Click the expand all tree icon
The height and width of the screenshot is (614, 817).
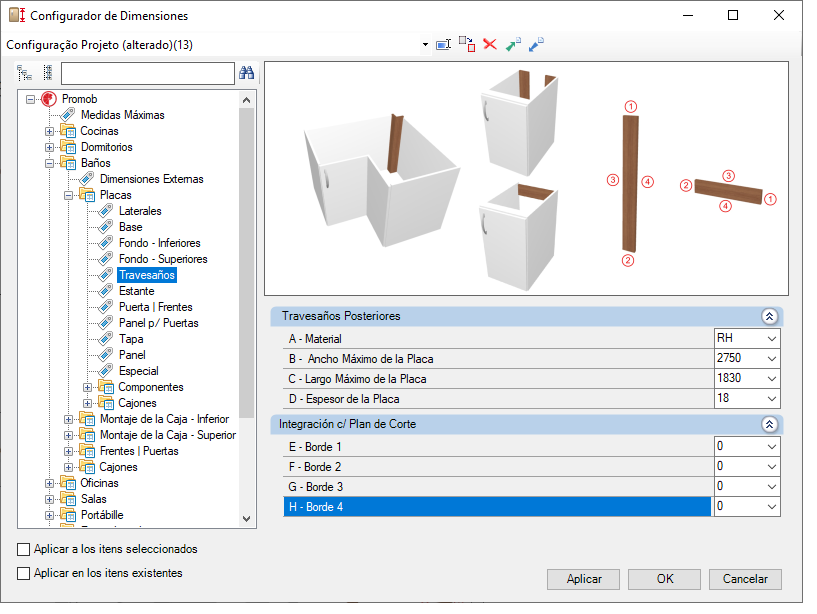(x=24, y=73)
